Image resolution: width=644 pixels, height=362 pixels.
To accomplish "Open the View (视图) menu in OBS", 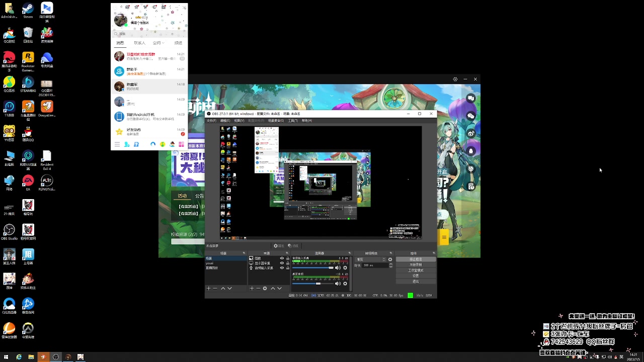I will 239,121.
